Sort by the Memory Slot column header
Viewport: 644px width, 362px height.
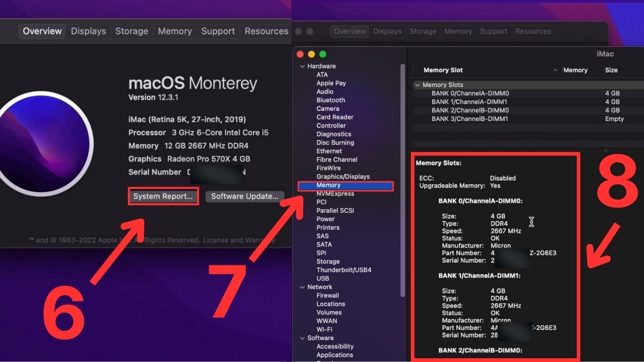tap(443, 70)
